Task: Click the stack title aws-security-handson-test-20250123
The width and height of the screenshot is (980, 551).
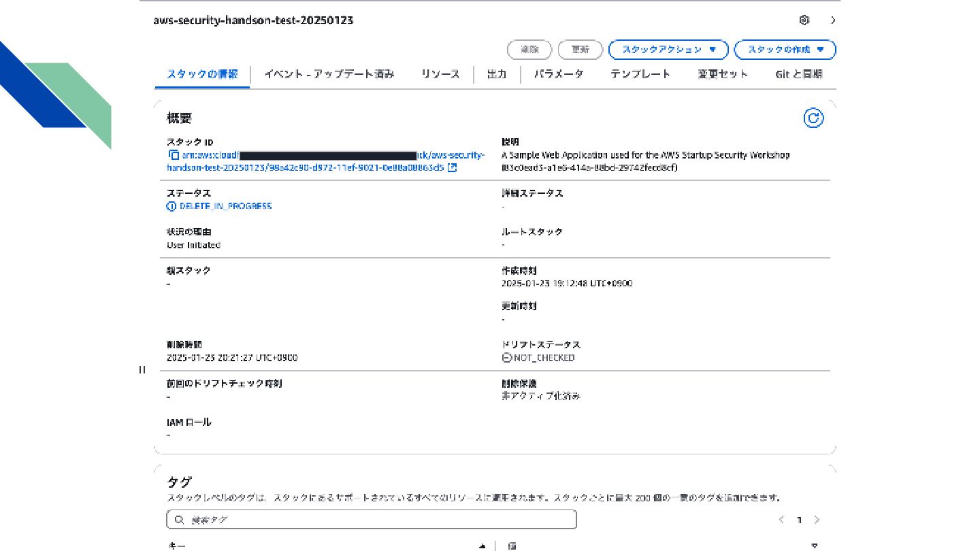Action: point(254,20)
